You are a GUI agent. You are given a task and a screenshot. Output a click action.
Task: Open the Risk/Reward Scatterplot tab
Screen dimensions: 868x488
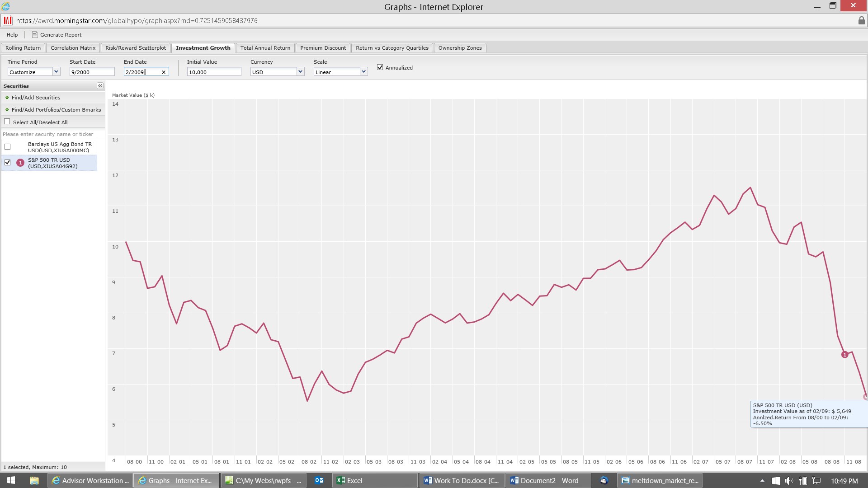136,48
